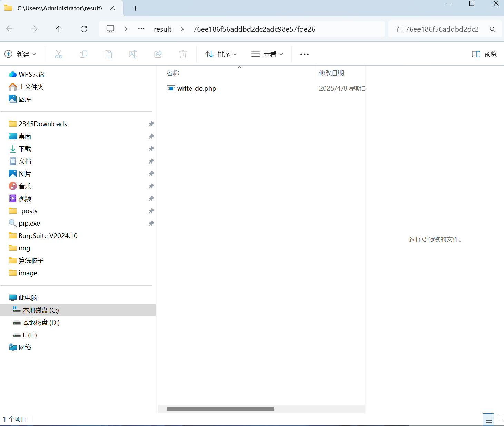Sort by 修改日期 column header
Image resolution: width=504 pixels, height=426 pixels.
coord(332,73)
